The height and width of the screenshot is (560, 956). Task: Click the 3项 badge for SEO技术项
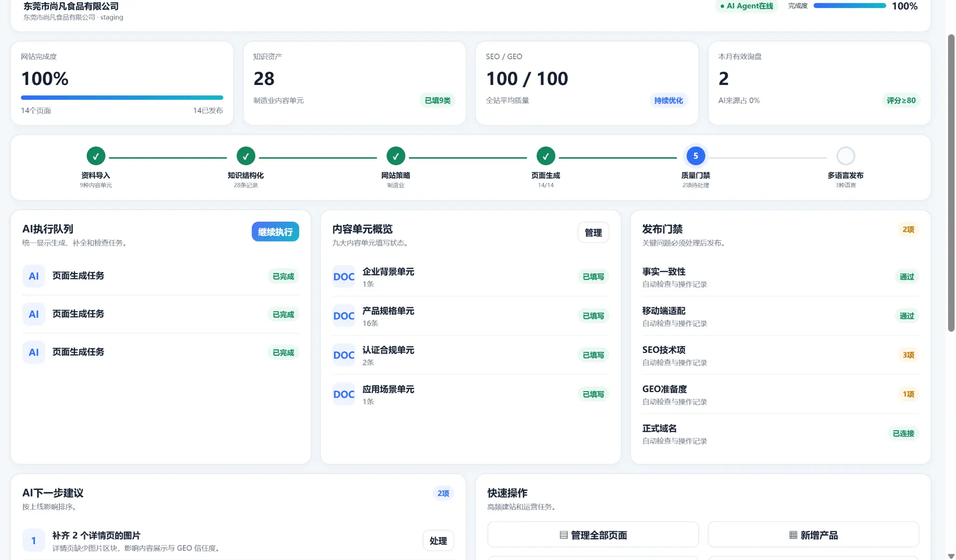908,355
